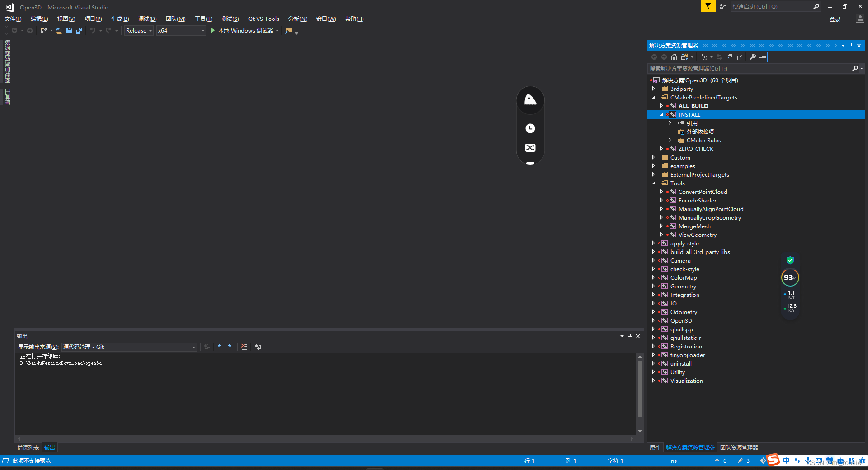Open the output source dropdown

(129, 347)
